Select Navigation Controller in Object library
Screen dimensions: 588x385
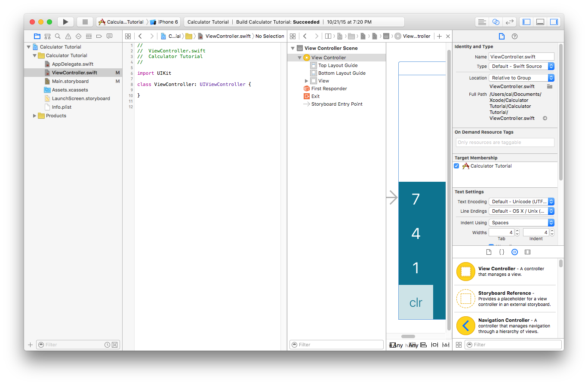(x=504, y=326)
